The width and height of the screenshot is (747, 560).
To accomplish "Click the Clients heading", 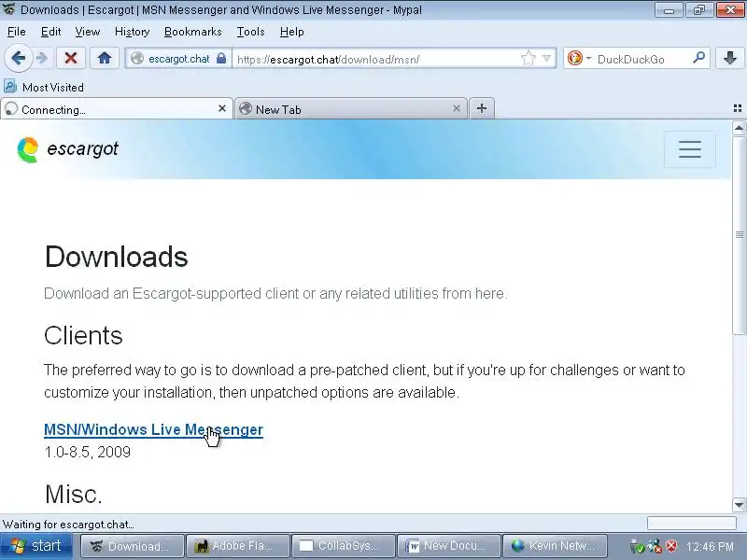I will [83, 336].
